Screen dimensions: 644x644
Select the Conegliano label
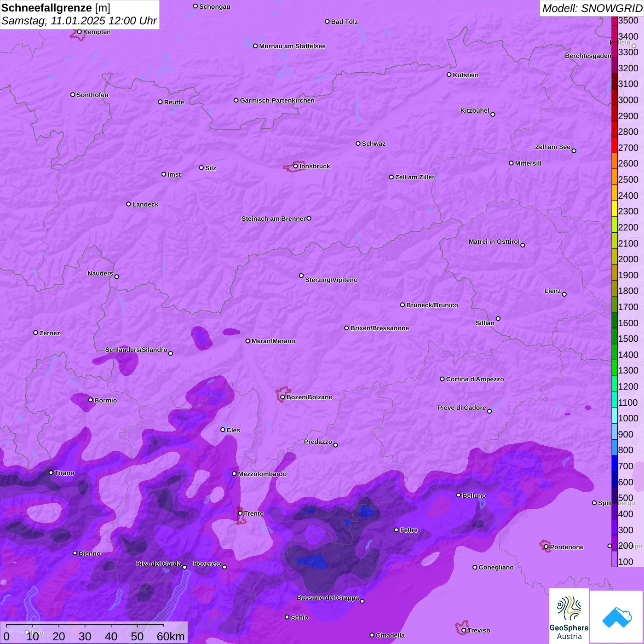coord(496,567)
